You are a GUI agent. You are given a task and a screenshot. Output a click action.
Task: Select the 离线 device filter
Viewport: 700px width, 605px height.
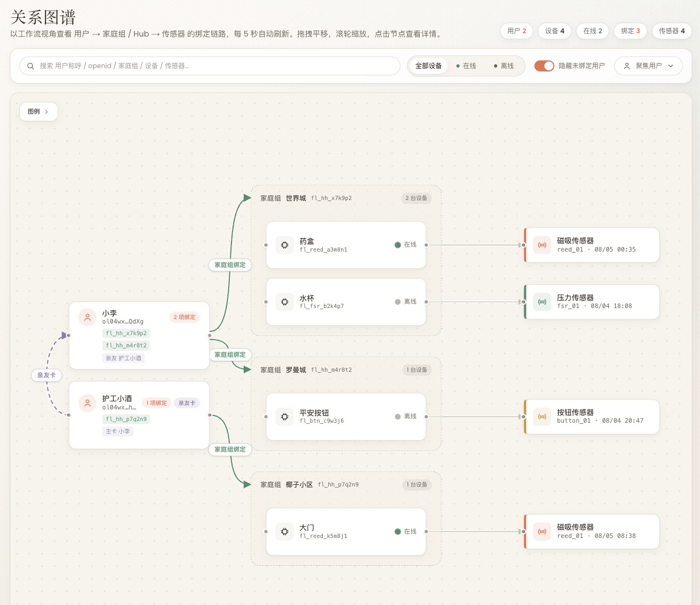[504, 66]
